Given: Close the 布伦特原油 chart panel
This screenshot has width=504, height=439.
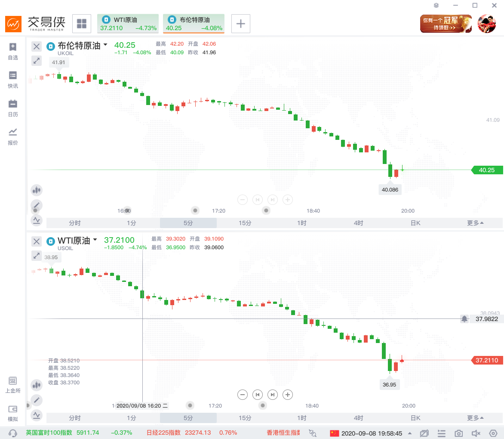Looking at the screenshot, I should coord(37,46).
